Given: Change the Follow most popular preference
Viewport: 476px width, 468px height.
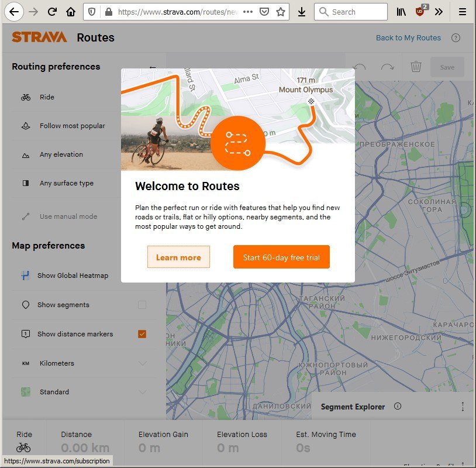Looking at the screenshot, I should (66, 126).
